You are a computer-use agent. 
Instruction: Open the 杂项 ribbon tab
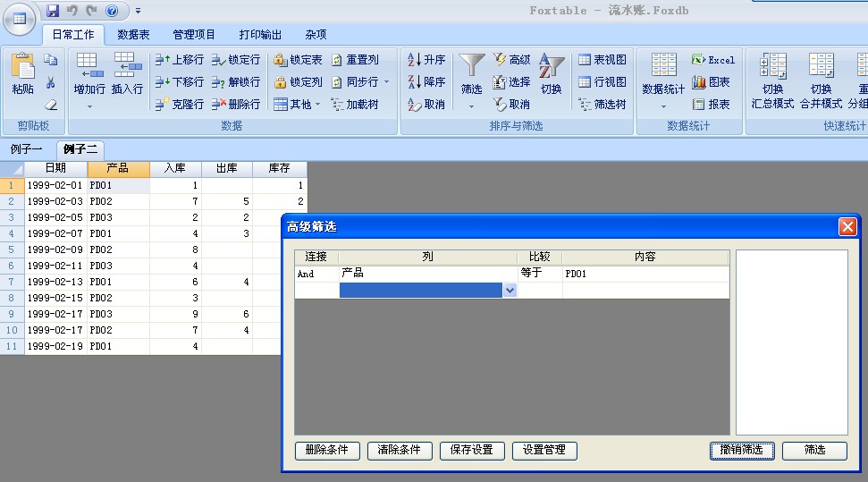click(316, 35)
